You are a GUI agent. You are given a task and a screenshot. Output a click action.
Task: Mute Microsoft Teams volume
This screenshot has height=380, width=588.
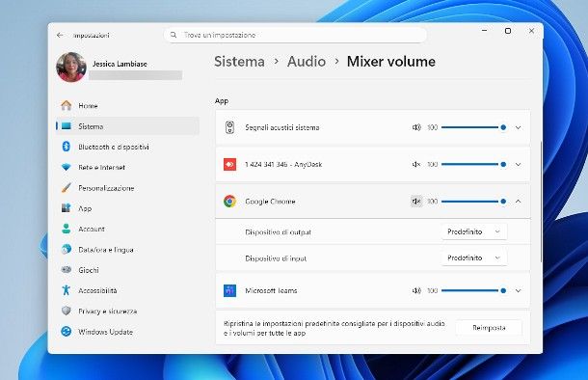416,290
